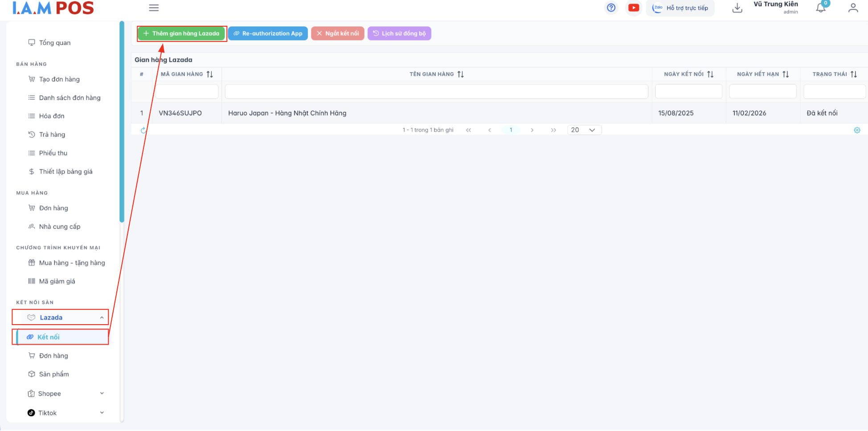Open the YouTube tutorial icon

click(x=633, y=8)
